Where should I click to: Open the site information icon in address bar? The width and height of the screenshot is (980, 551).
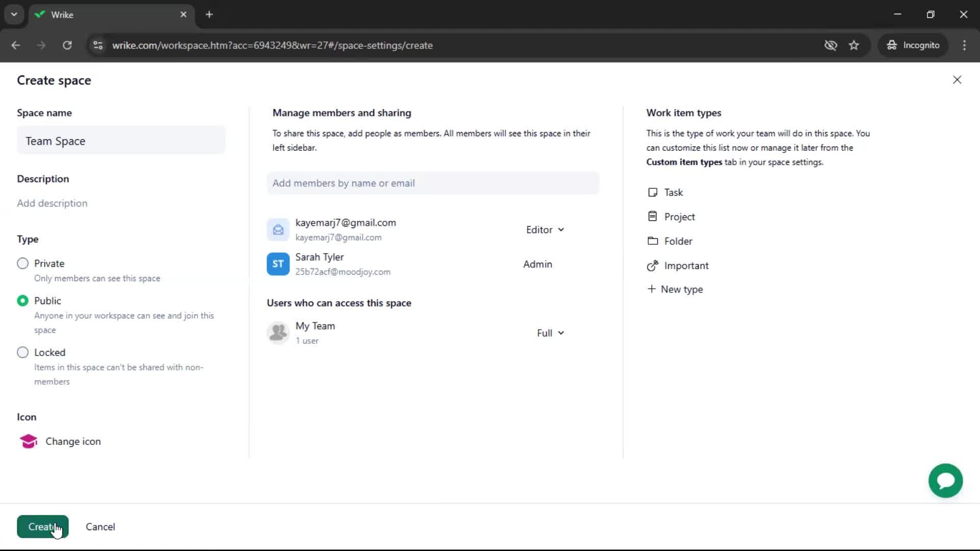pyautogui.click(x=98, y=45)
